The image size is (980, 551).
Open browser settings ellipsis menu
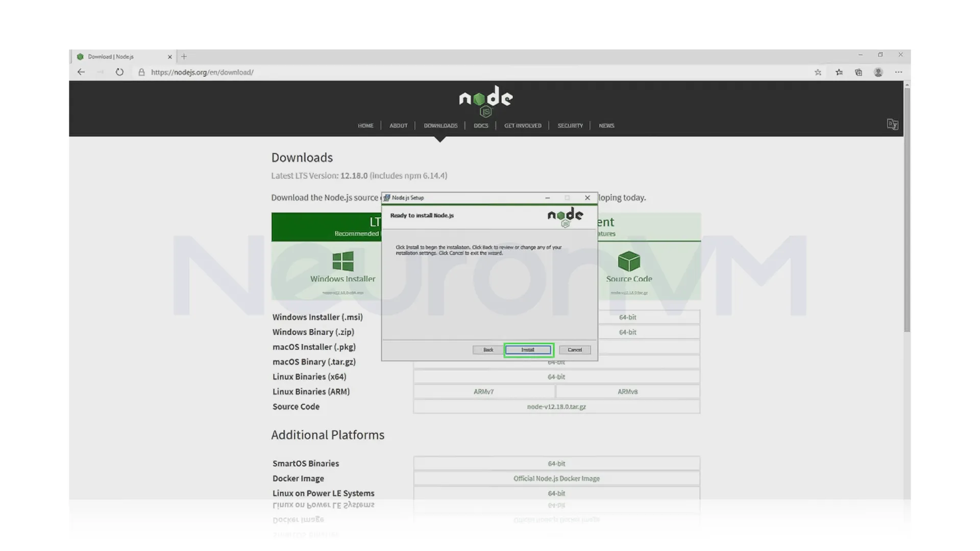coord(898,72)
